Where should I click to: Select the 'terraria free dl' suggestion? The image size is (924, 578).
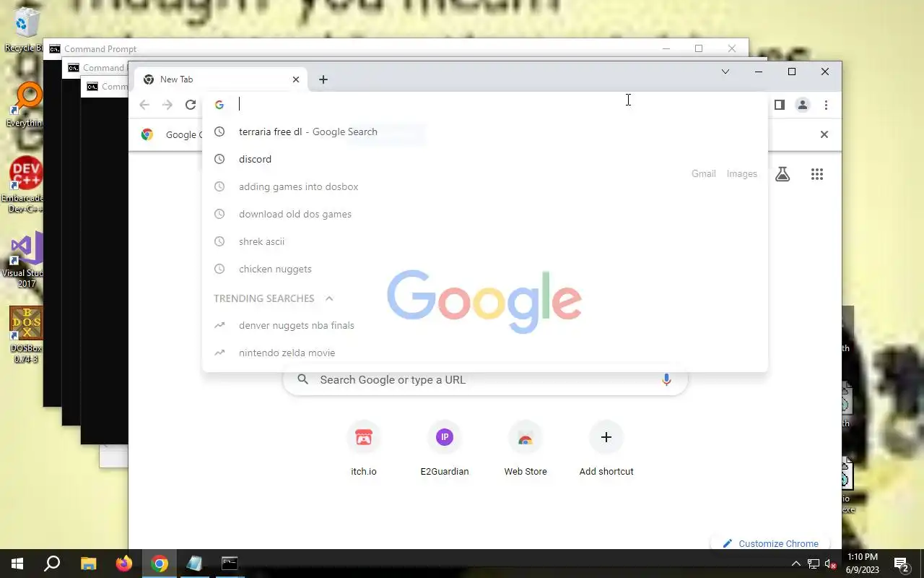tap(485, 131)
